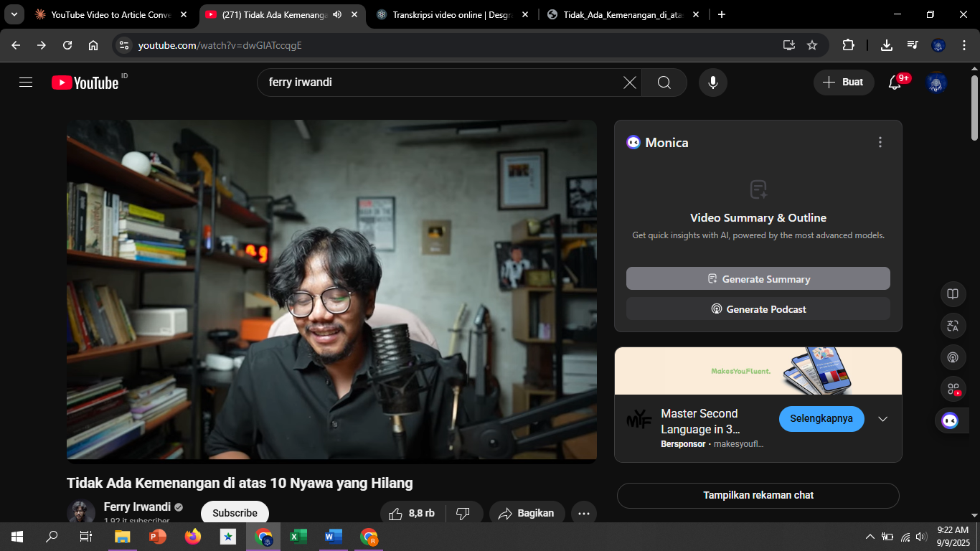Launch Firefox from the taskbar

point(192,536)
